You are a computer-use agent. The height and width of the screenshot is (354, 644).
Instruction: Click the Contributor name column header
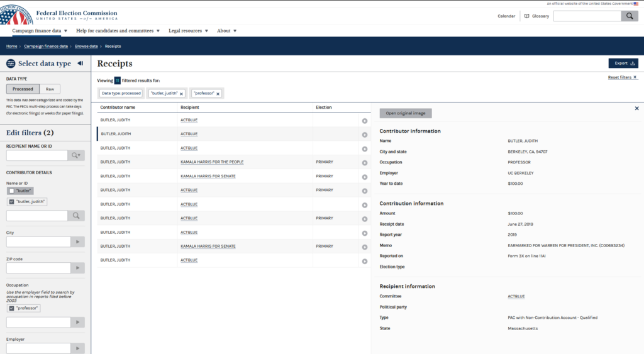[118, 107]
